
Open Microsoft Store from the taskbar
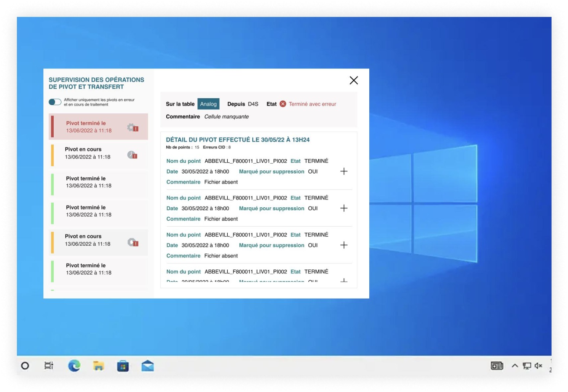(x=123, y=366)
